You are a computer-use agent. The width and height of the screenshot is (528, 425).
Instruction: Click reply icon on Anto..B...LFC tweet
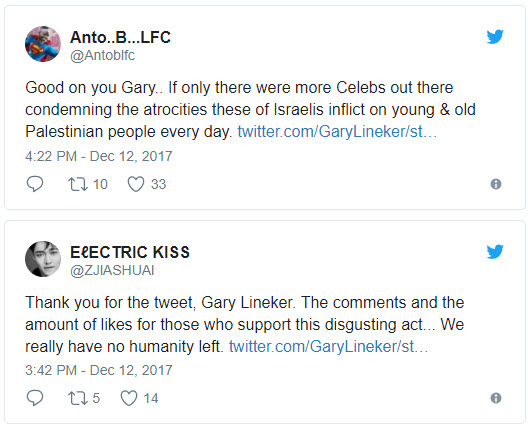tap(35, 184)
